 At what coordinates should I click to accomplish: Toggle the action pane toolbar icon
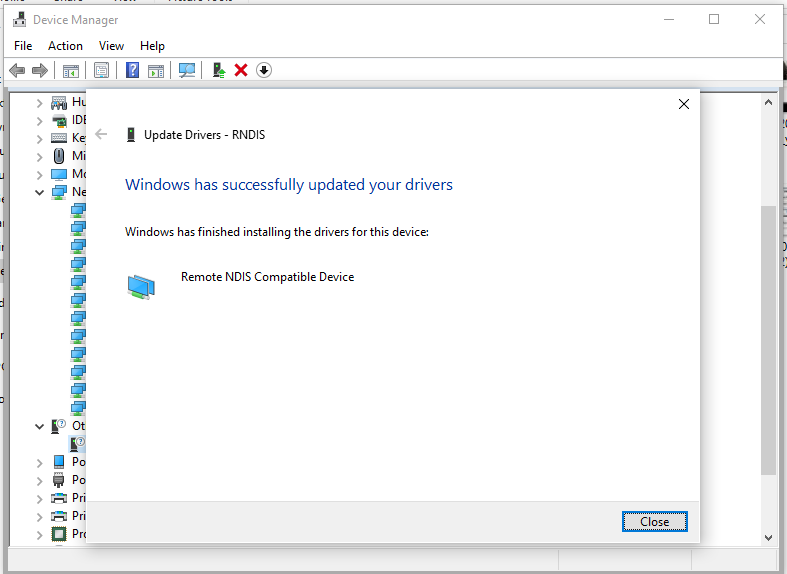coord(156,71)
